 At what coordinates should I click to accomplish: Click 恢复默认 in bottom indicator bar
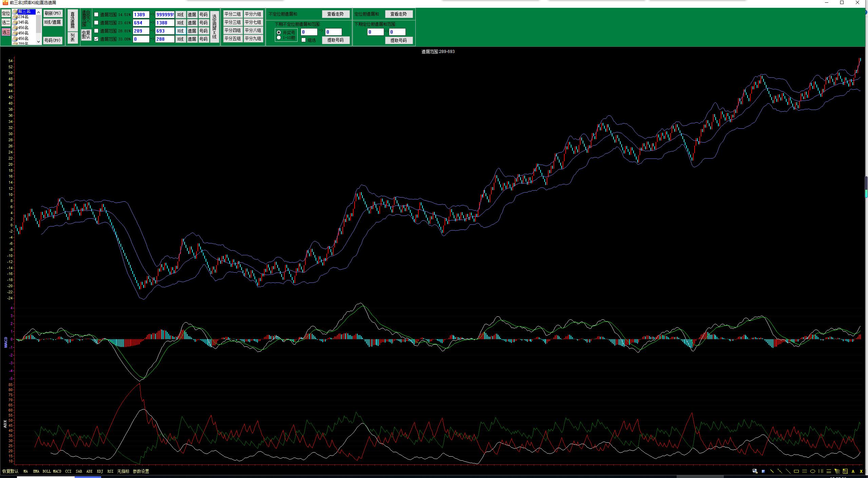pos(10,471)
